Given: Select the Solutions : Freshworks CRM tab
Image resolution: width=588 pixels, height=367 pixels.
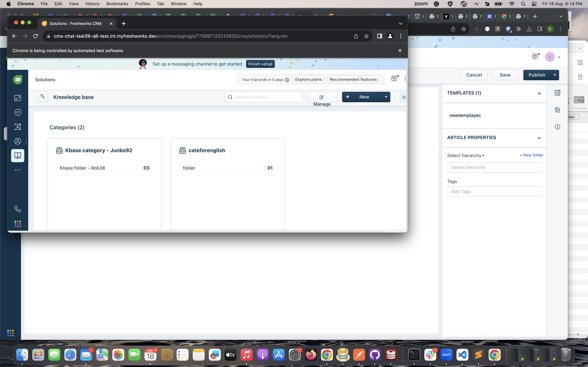Looking at the screenshot, I should click(x=75, y=24).
